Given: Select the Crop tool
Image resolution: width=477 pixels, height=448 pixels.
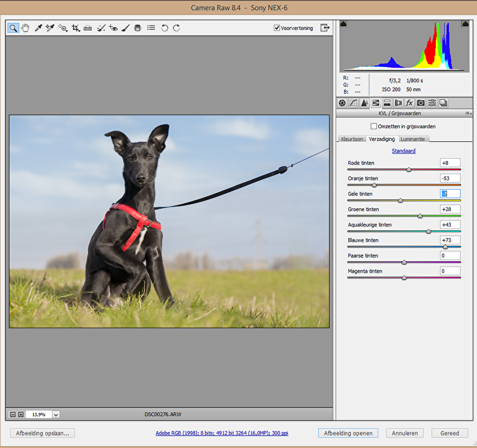Looking at the screenshot, I should [76, 28].
